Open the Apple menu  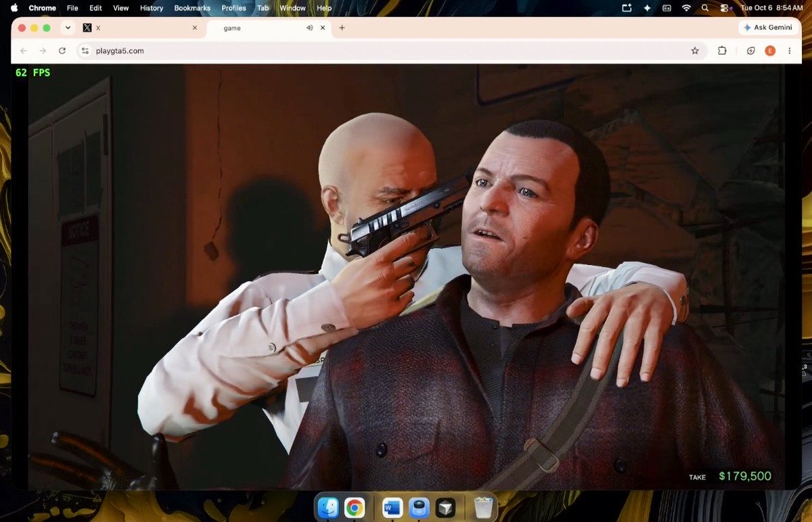pos(14,7)
